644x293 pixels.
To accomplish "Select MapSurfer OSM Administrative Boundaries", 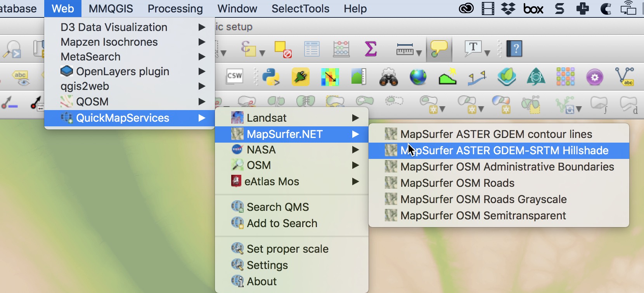I will point(499,167).
